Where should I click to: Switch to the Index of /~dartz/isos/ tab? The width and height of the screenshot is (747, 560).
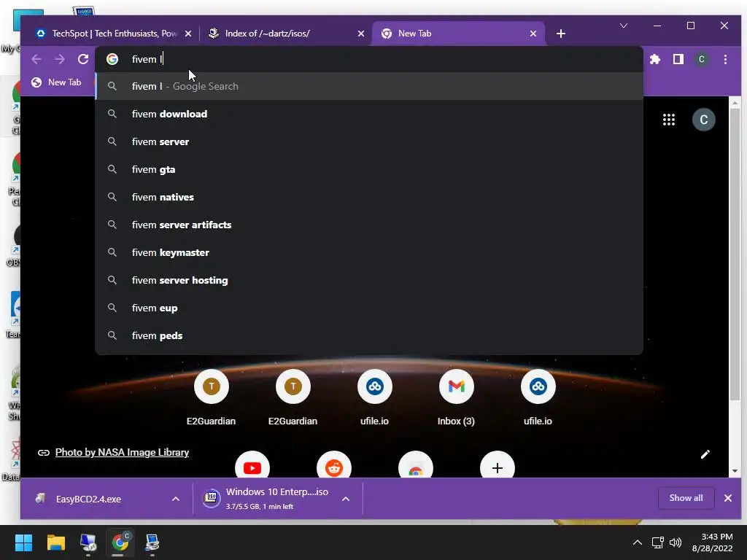point(286,34)
